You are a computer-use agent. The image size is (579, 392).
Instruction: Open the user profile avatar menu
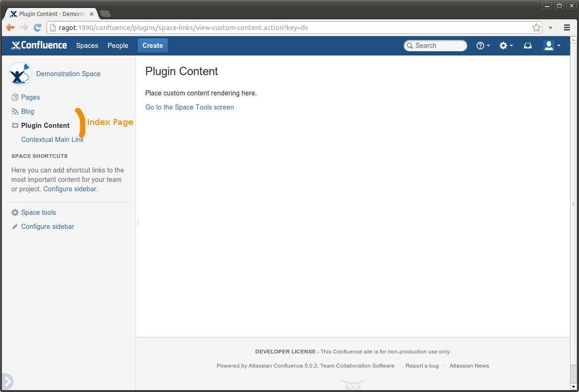pyautogui.click(x=551, y=46)
